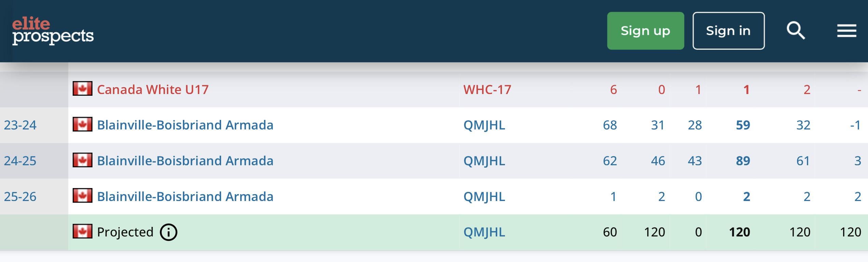Select the 25-26 season link
Screen dimensions: 868x262
click(20, 197)
